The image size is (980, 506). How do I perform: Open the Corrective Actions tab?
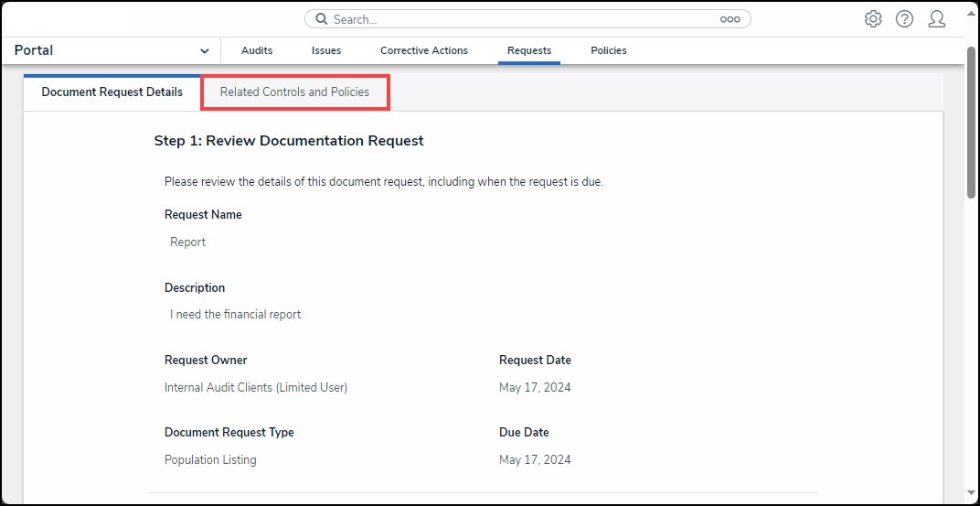coord(424,50)
